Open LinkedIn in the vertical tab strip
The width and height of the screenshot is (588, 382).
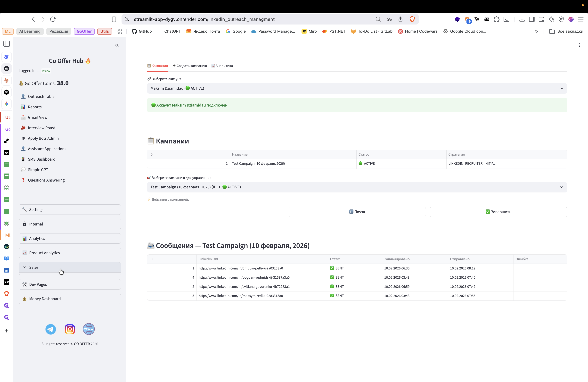click(7, 270)
